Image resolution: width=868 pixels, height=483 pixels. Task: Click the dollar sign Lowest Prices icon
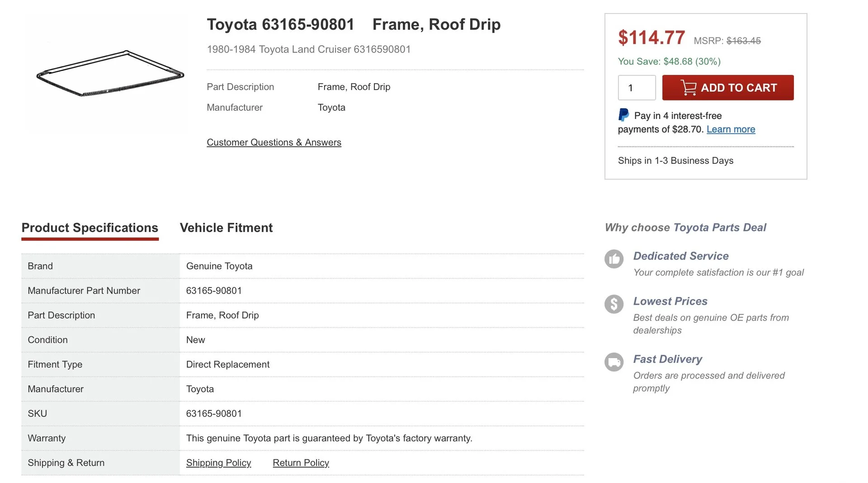click(x=614, y=304)
